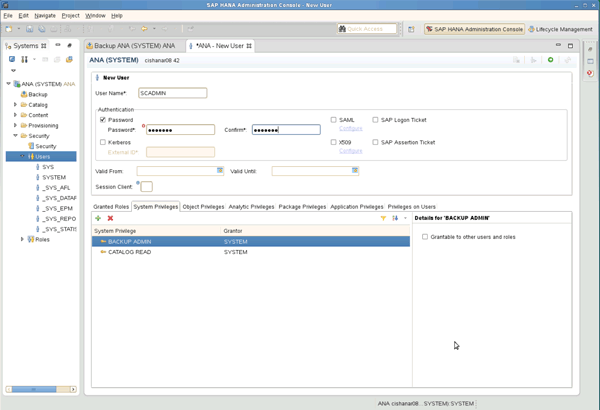Screen dimensions: 600x410
Task: Open the Valid Until calendar picker
Action: (x=355, y=170)
